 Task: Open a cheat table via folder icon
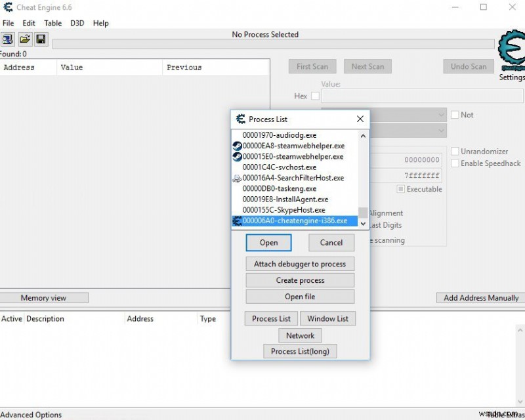coord(25,39)
